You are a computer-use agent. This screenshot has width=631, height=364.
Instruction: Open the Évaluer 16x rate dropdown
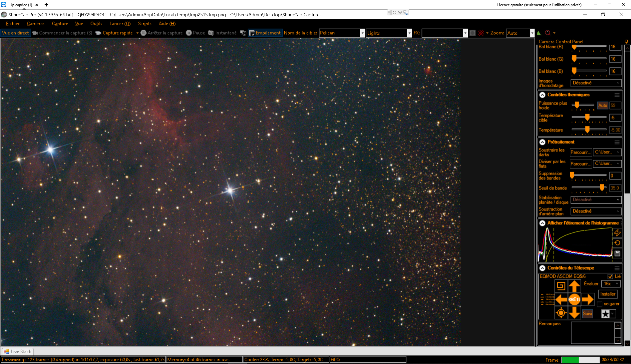(x=611, y=284)
